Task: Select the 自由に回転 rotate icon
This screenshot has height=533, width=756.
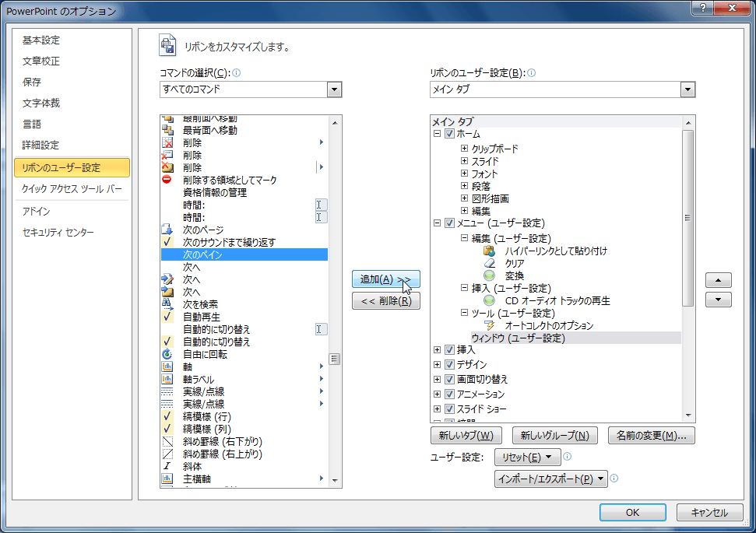Action: tap(167, 354)
